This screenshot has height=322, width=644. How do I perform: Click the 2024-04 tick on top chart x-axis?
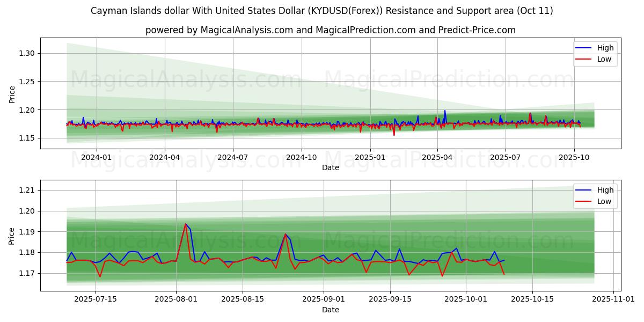pyautogui.click(x=164, y=157)
